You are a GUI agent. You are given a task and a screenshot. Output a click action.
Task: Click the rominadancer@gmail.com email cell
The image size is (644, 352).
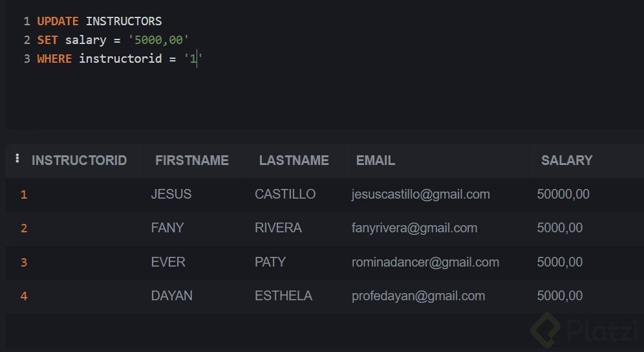425,262
